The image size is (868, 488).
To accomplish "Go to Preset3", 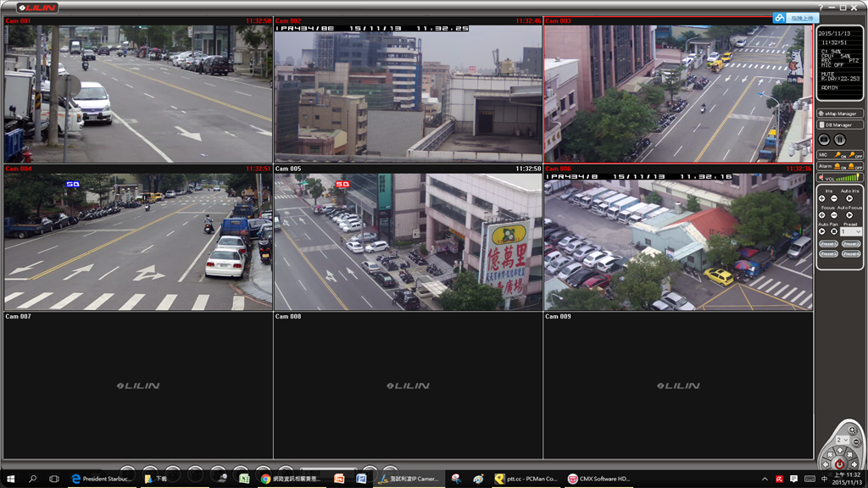I will [x=828, y=253].
